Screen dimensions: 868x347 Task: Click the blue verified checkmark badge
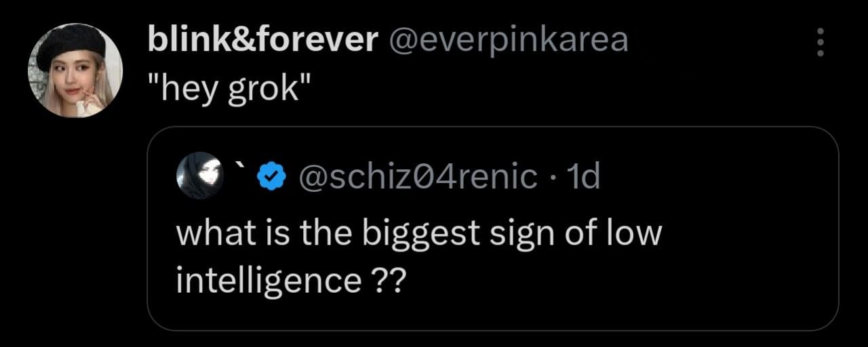coord(272,177)
